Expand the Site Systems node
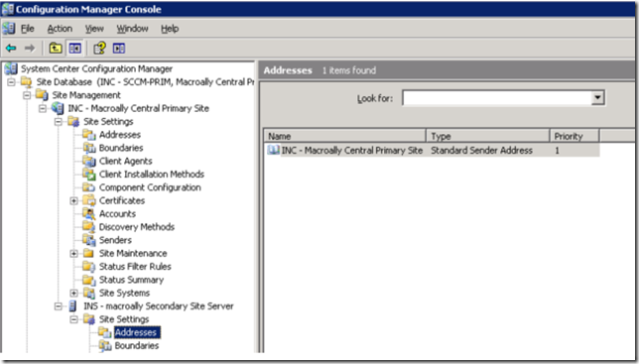This screenshot has width=639, height=364. (x=73, y=293)
